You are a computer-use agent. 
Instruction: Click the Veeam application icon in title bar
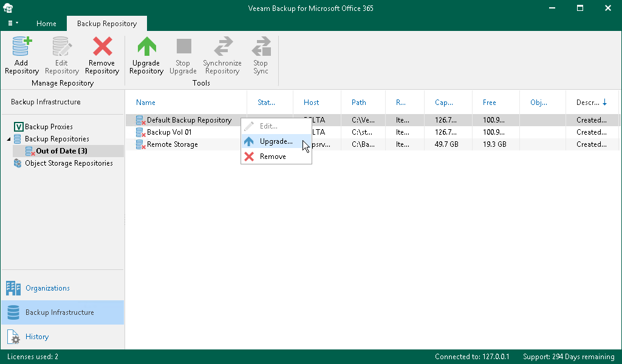coord(8,8)
